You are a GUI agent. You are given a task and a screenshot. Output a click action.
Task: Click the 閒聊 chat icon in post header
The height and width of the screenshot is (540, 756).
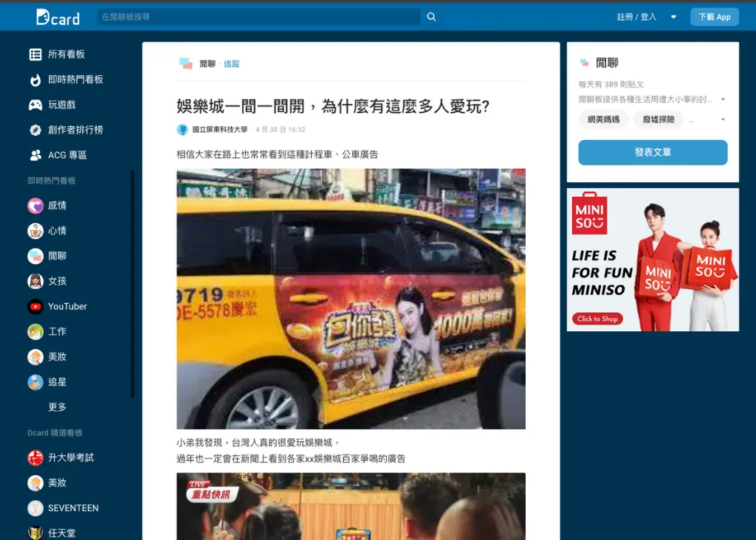pos(185,63)
